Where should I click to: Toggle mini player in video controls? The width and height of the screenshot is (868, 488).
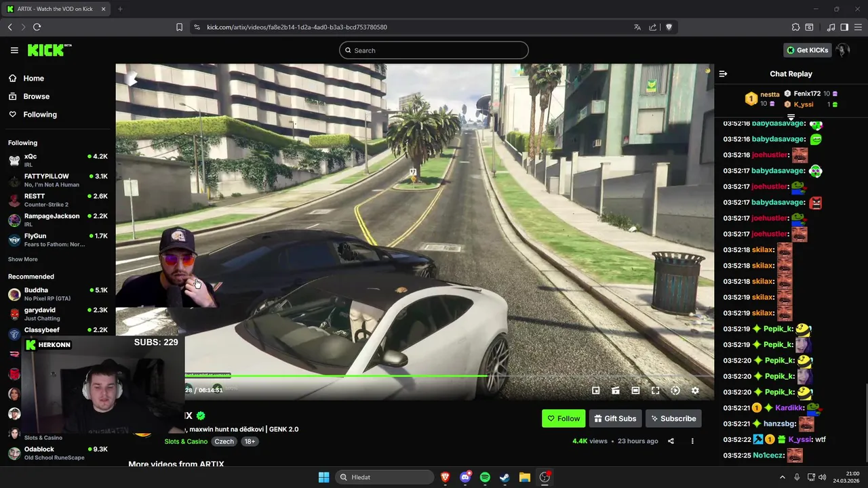[x=595, y=390]
